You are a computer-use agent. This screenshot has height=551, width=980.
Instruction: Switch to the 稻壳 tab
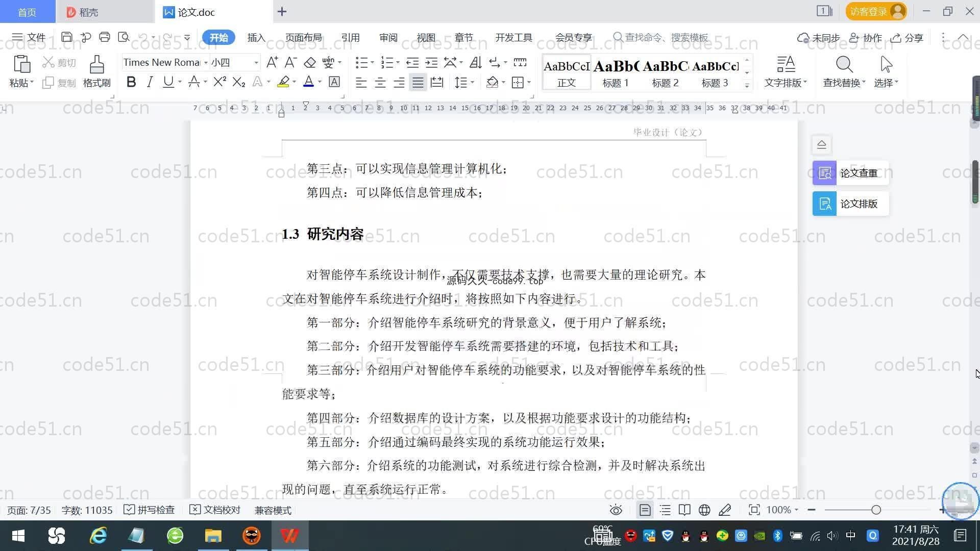point(105,12)
